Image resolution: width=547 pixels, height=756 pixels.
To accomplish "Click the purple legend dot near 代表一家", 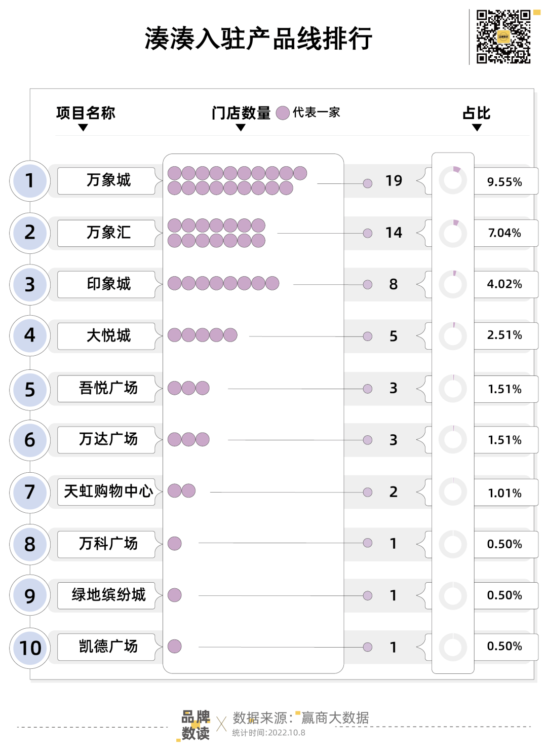I will (x=283, y=112).
